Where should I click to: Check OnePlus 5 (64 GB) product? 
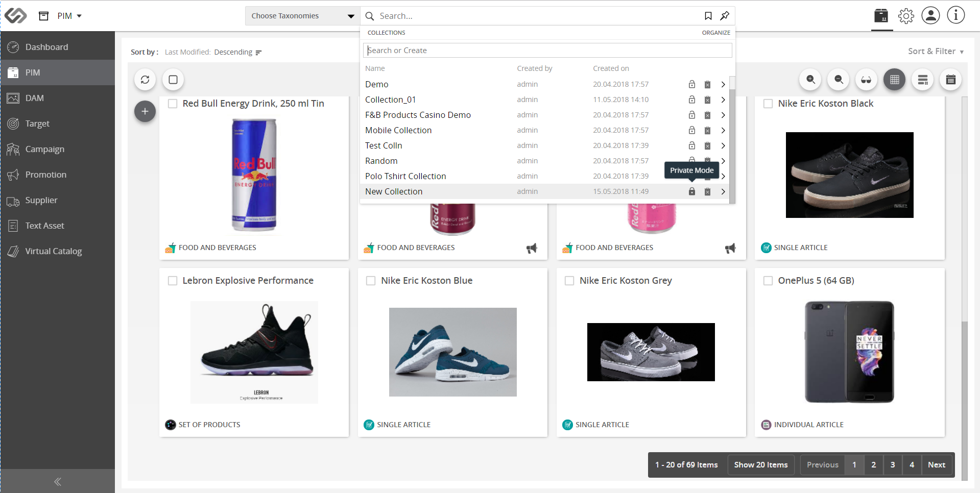[x=768, y=281]
